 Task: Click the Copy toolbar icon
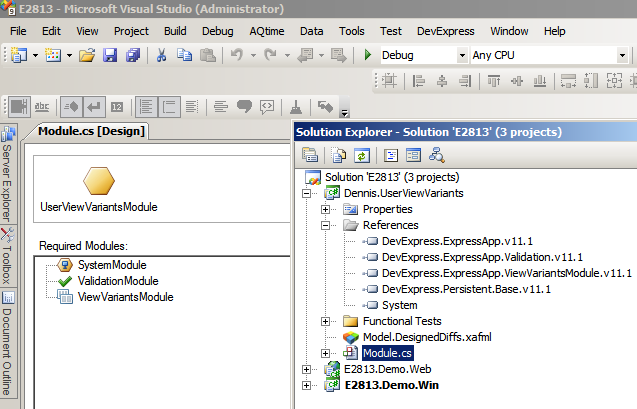coord(184,55)
